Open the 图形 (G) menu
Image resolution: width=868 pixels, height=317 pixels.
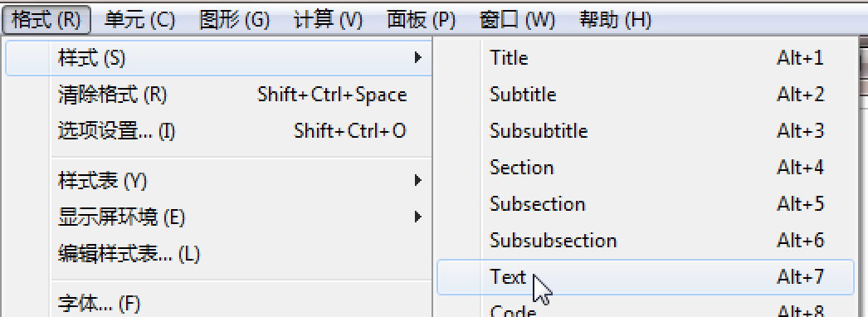coord(234,21)
